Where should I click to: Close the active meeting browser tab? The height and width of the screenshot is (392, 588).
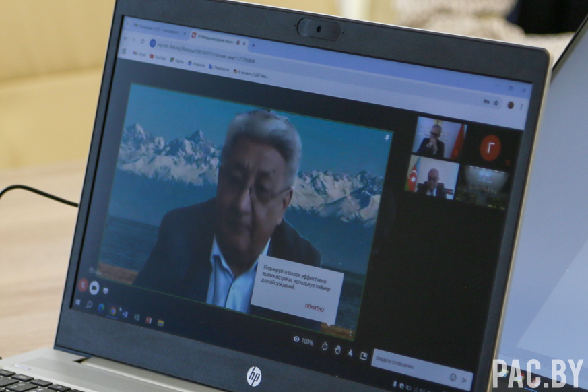point(244,44)
